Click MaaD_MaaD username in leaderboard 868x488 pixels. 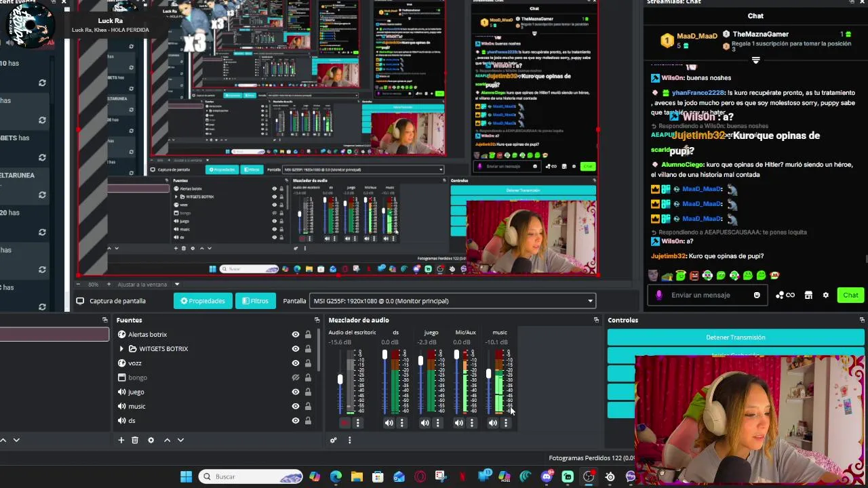click(696, 36)
